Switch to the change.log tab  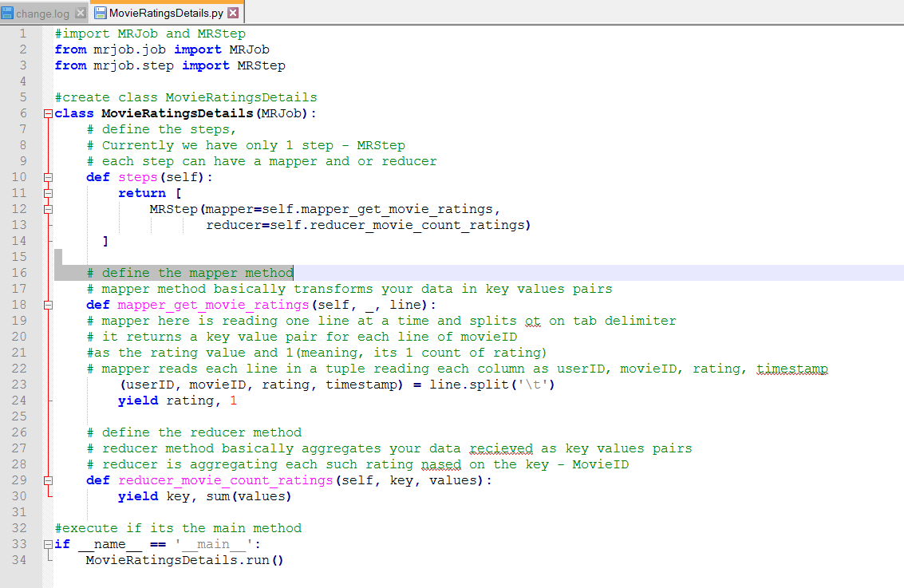(42, 13)
